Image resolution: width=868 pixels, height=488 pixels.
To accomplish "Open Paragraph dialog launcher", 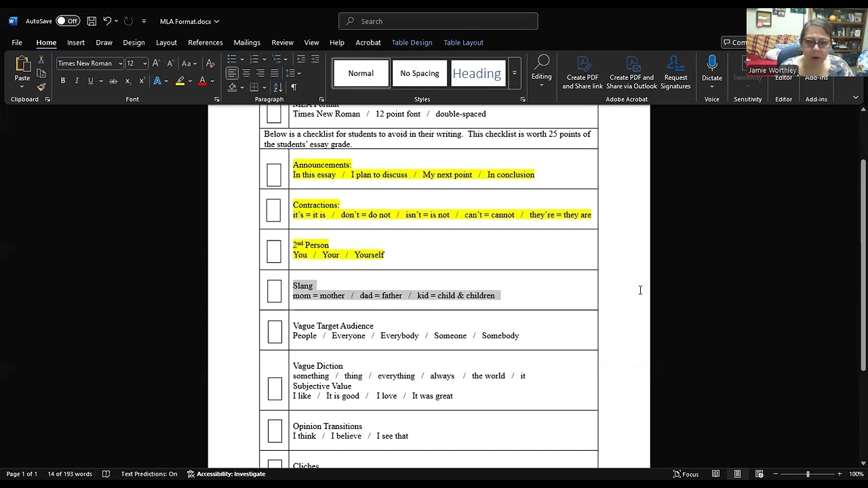I will coord(321,99).
